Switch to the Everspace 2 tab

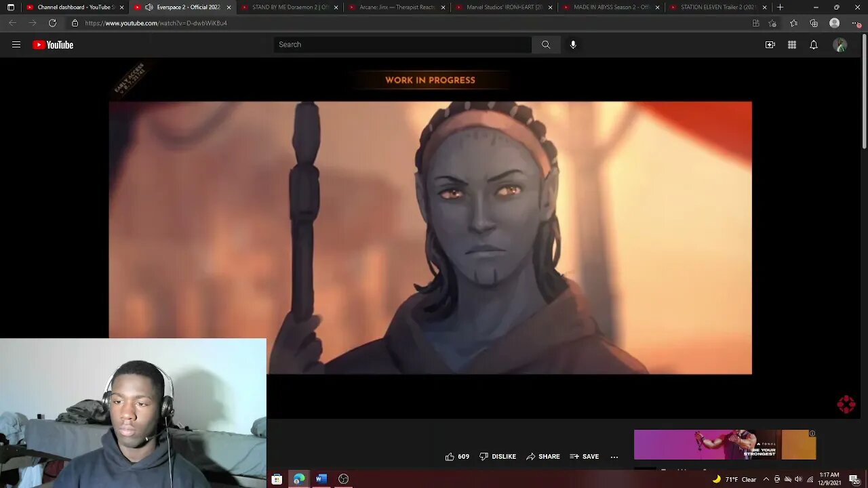[x=183, y=7]
